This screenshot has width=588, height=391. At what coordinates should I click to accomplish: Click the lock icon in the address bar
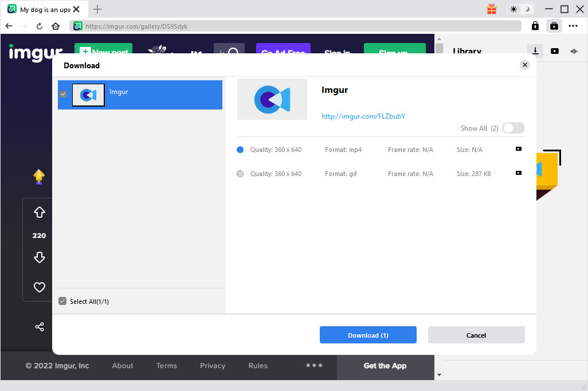click(x=535, y=26)
